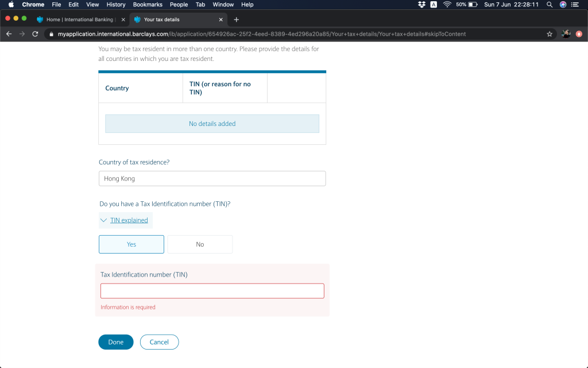Select Yes for having a TIN

pos(131,244)
